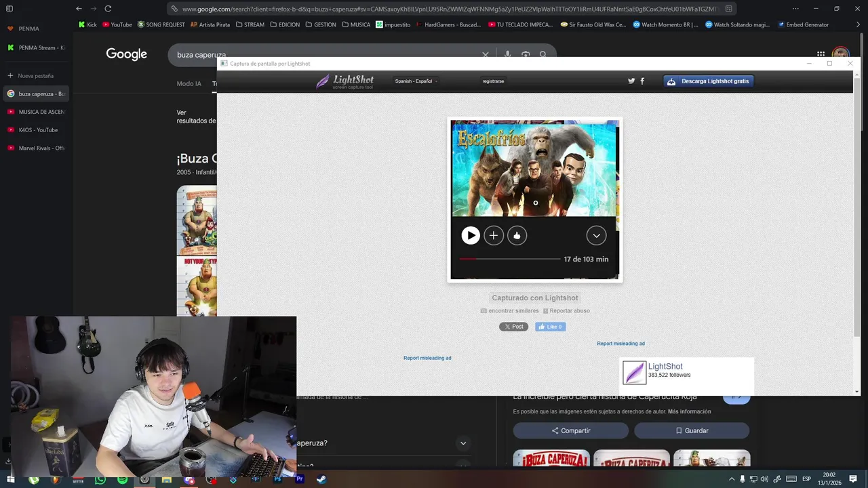Reload the page with the refresh icon
The image size is (868, 488).
tap(108, 9)
